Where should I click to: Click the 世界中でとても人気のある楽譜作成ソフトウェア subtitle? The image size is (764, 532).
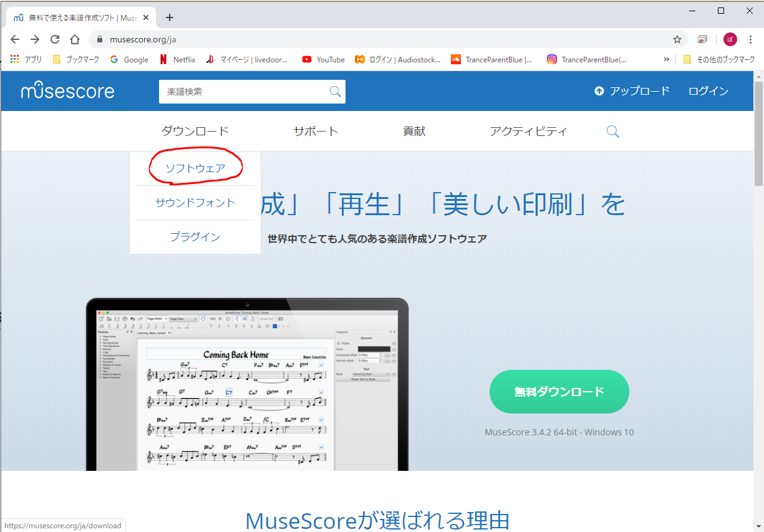point(377,238)
